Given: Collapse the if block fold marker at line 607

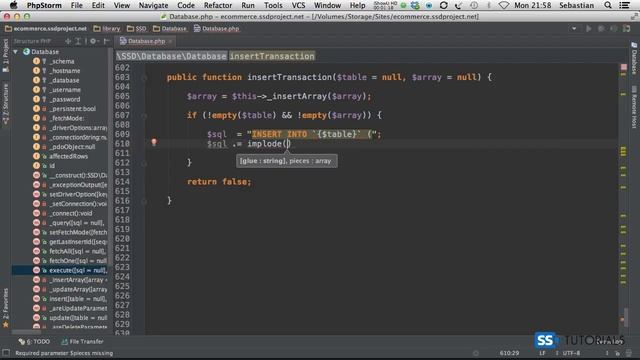Looking at the screenshot, I should click(x=144, y=116).
